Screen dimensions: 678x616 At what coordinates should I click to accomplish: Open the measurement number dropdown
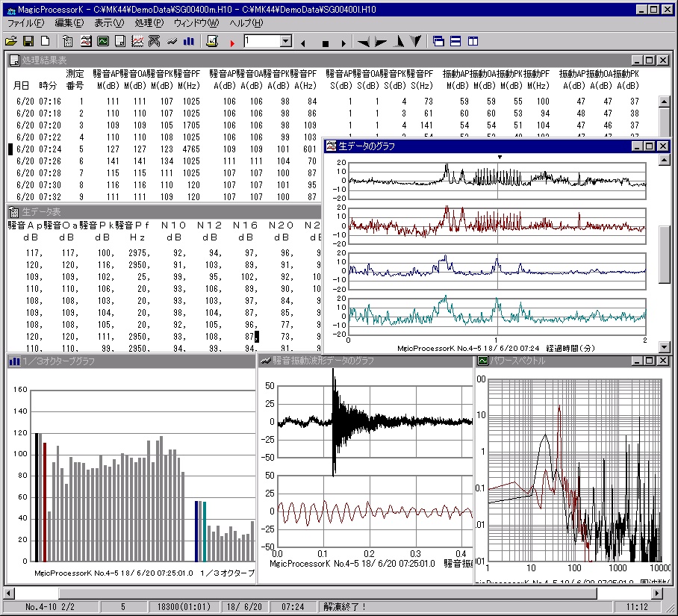(286, 41)
